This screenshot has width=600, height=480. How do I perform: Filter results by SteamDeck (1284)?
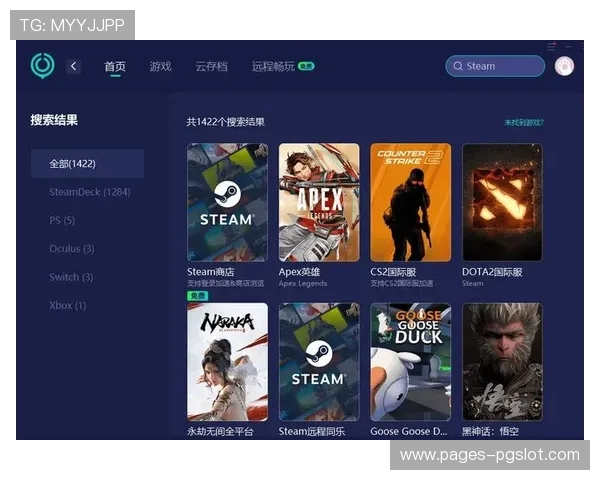click(90, 192)
